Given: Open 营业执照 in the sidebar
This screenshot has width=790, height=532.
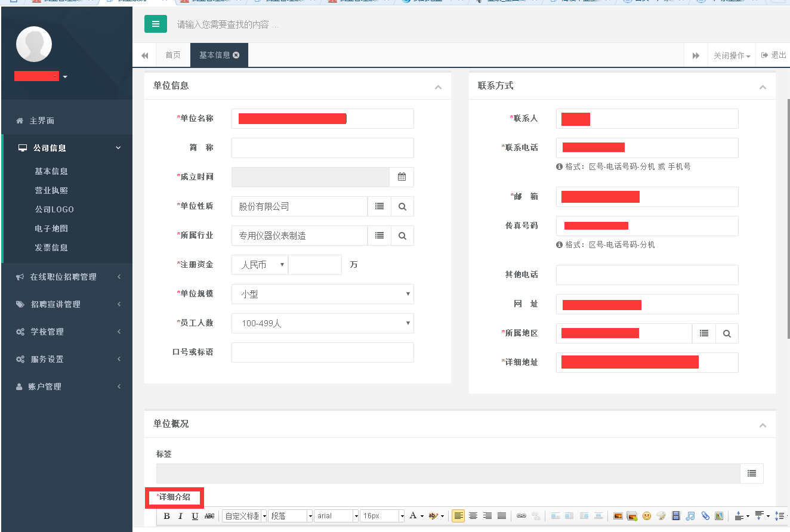Looking at the screenshot, I should (x=51, y=190).
